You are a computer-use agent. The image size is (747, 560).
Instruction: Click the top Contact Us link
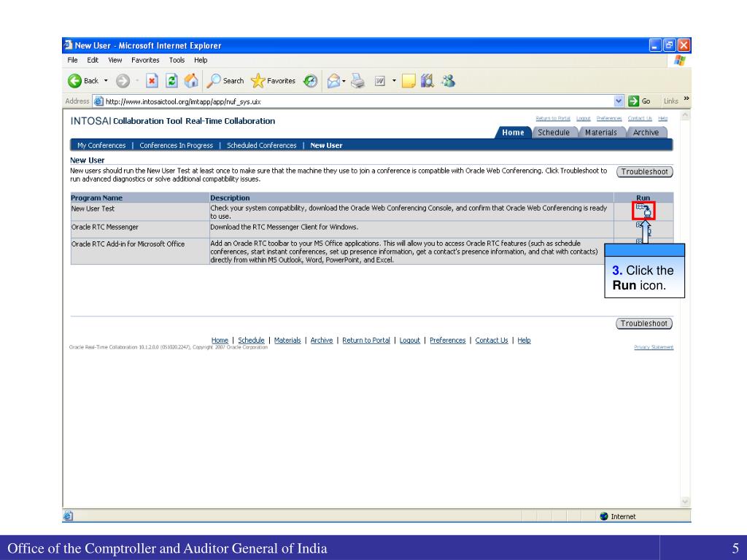640,118
